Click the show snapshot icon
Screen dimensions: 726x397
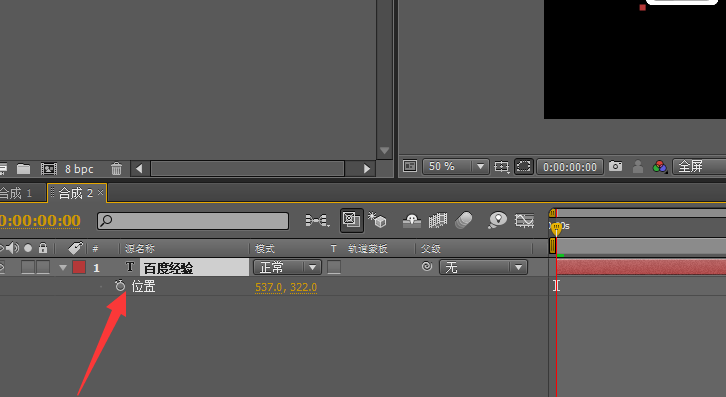point(638,166)
